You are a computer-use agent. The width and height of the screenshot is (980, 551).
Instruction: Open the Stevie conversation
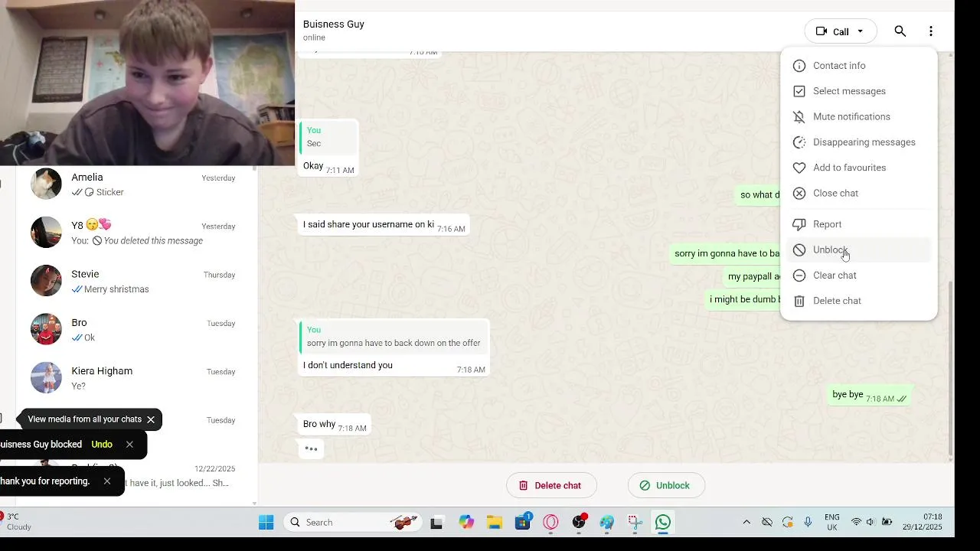[138, 281]
